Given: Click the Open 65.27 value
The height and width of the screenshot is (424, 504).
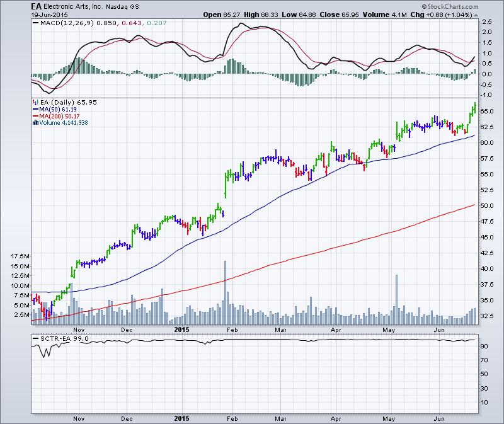Looking at the screenshot, I should [x=222, y=14].
